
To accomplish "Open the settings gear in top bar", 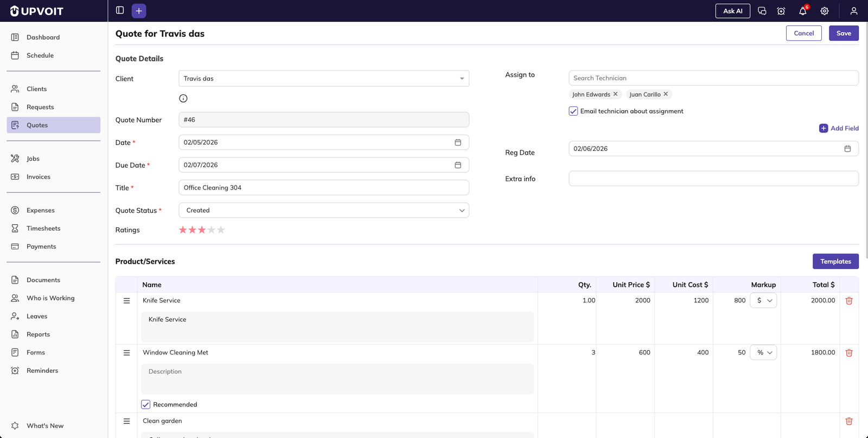I will click(824, 11).
